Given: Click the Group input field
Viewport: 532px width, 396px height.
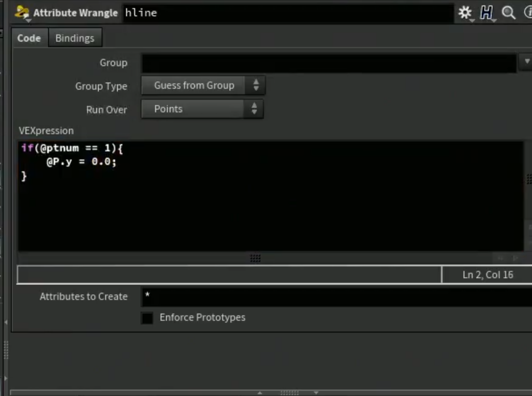Looking at the screenshot, I should tap(329, 63).
